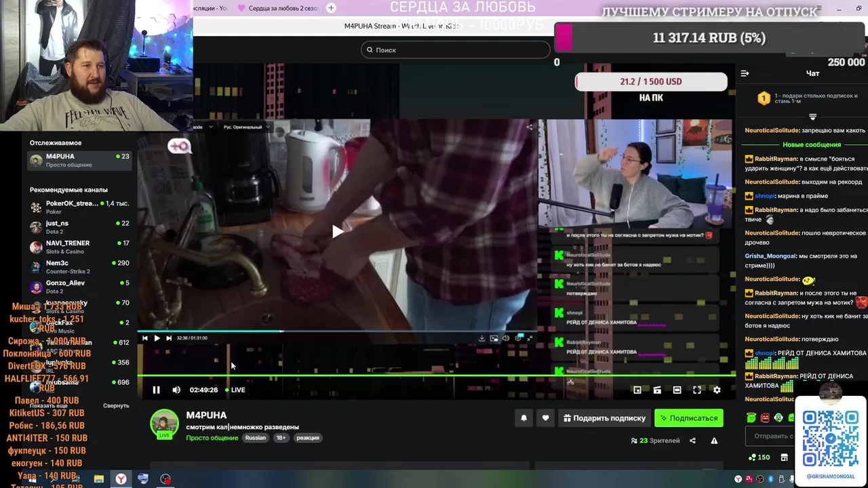This screenshot has height=488, width=868.
Task: Select the 18+ tag
Action: pyautogui.click(x=281, y=438)
